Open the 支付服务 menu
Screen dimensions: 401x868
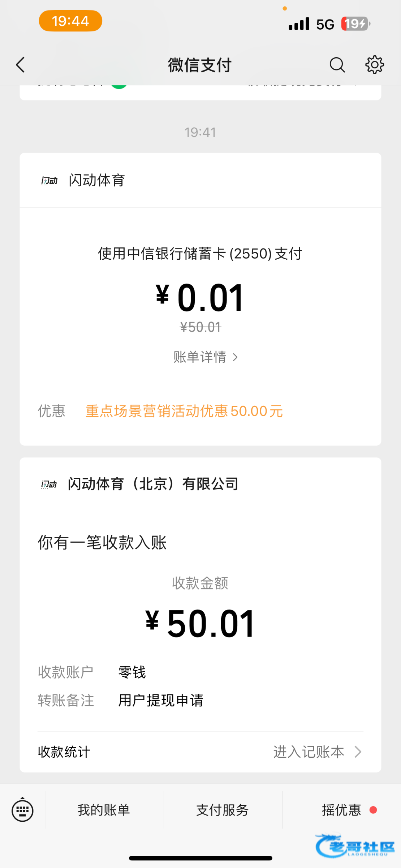coord(223,810)
